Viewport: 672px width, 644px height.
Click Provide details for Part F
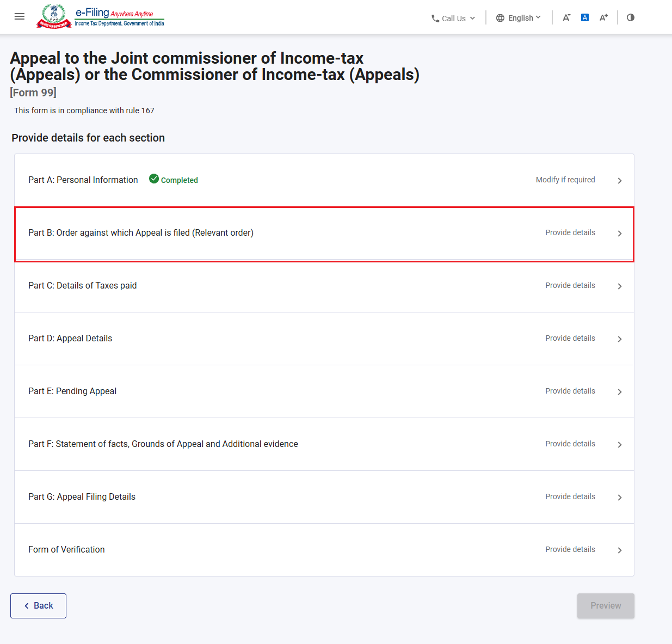pos(570,444)
